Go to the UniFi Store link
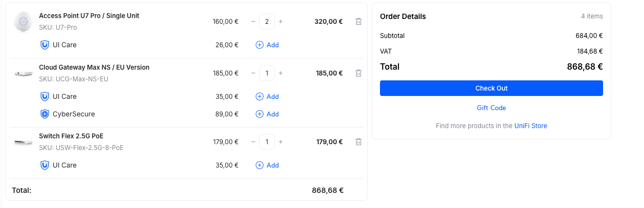This screenshot has width=644, height=208. (x=530, y=126)
